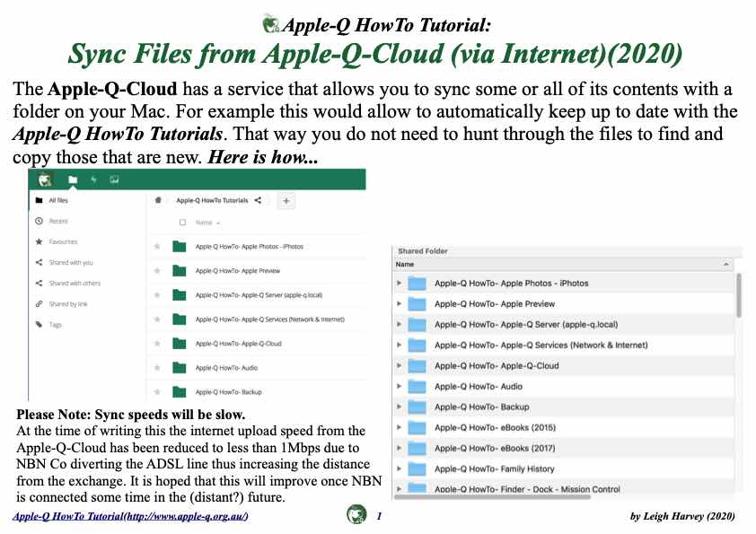Screen dimensions: 756x534
Task: Click blue folder icon of eBooks (2015)
Action: click(x=417, y=427)
